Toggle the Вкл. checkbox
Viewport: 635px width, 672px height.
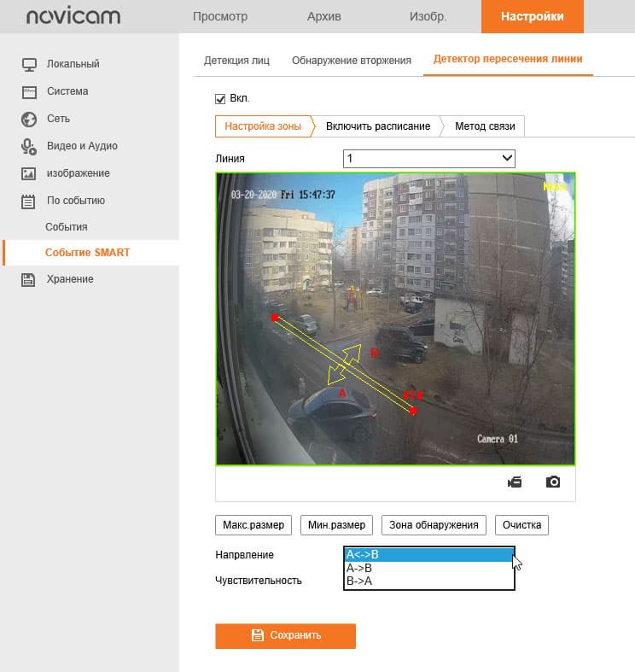pyautogui.click(x=220, y=99)
